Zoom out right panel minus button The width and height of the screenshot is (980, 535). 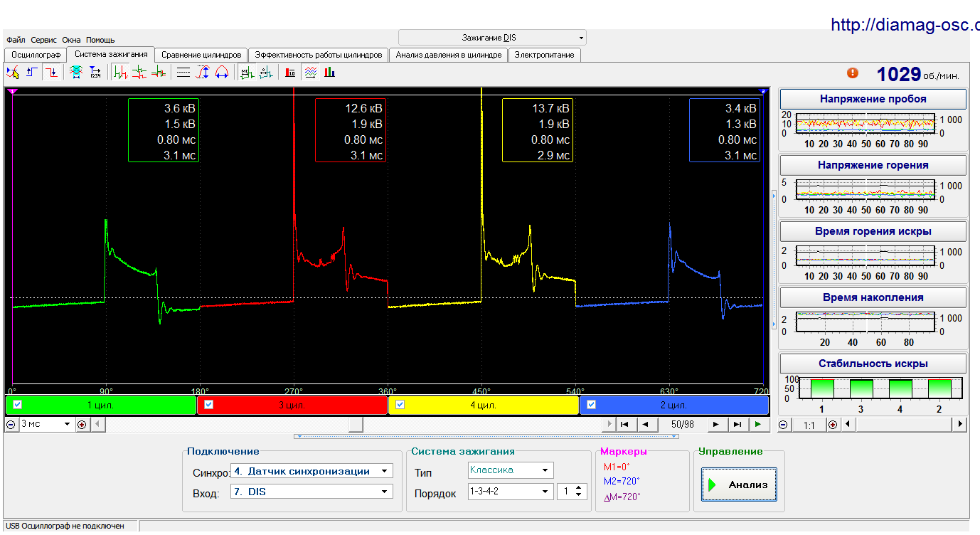coord(783,424)
